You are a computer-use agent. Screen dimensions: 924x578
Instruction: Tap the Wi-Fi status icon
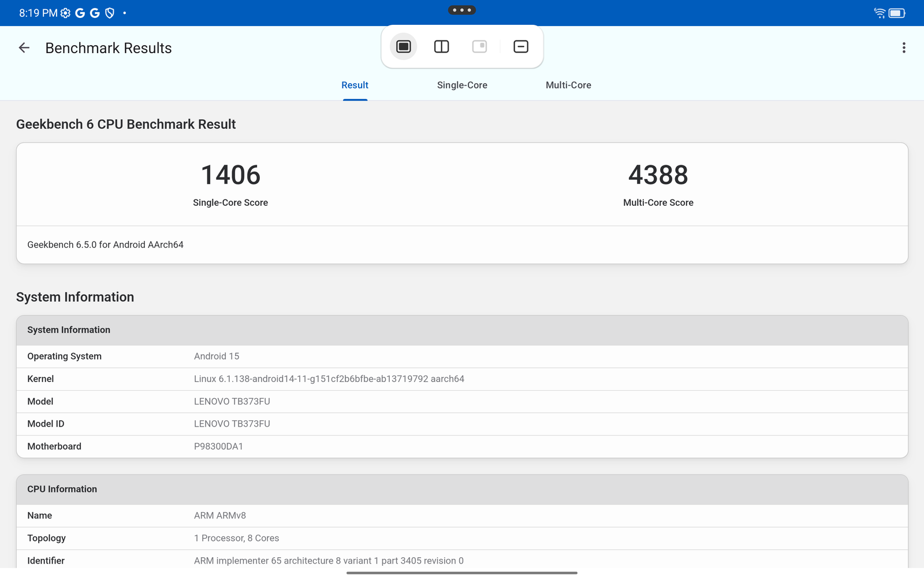(x=880, y=13)
